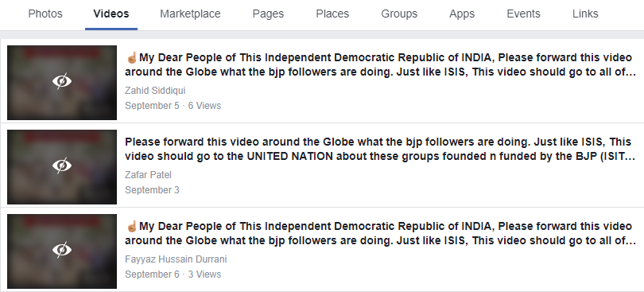The width and height of the screenshot is (644, 292).
Task: Open Fayyaz Hussain Durrani's profile link
Action: (176, 259)
